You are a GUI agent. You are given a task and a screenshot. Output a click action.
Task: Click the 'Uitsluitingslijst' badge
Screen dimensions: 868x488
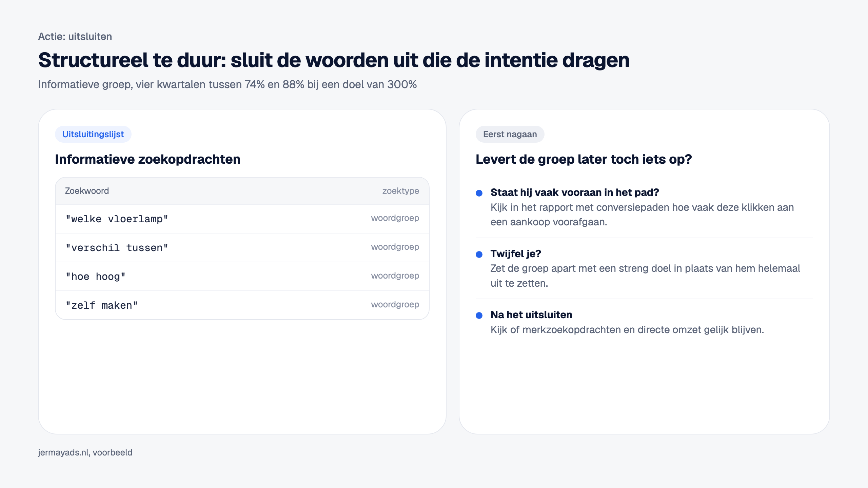(93, 134)
